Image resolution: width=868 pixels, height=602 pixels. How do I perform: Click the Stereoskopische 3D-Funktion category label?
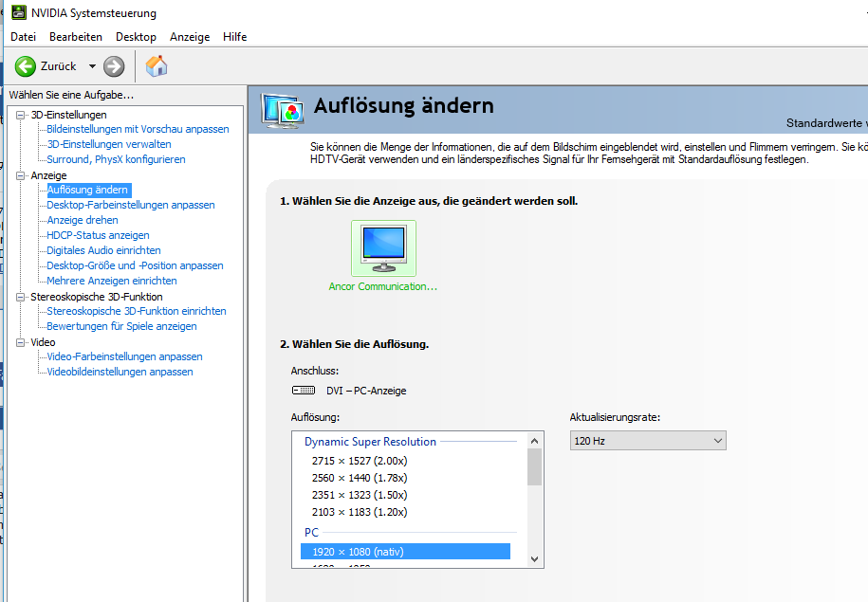(x=97, y=297)
